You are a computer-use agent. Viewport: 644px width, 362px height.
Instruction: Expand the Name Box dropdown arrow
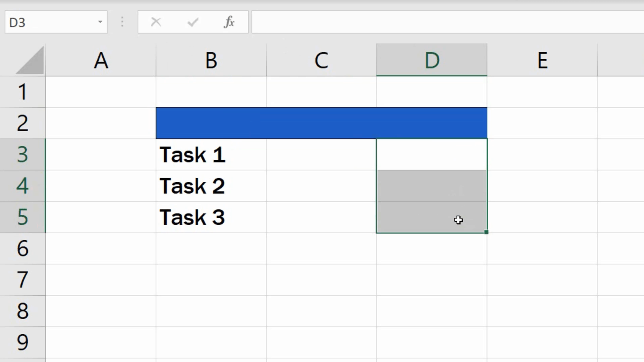click(100, 22)
